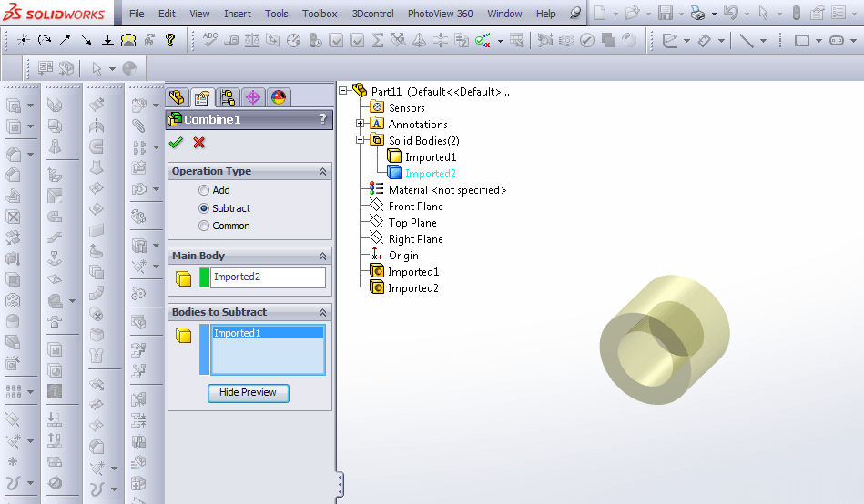The image size is (864, 504).
Task: Open the Insert menu
Action: 238,14
